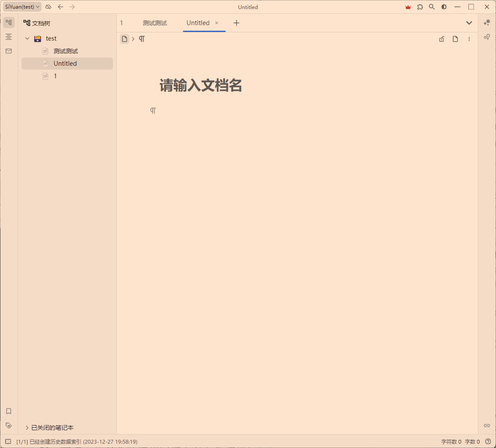The width and height of the screenshot is (496, 448).
Task: Expand the 已关闭的笔记本 section
Action: 27,427
